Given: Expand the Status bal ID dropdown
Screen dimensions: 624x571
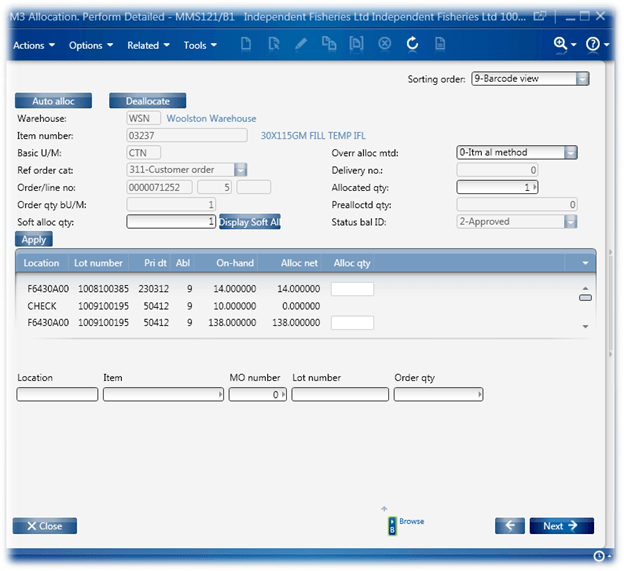Looking at the screenshot, I should (570, 222).
